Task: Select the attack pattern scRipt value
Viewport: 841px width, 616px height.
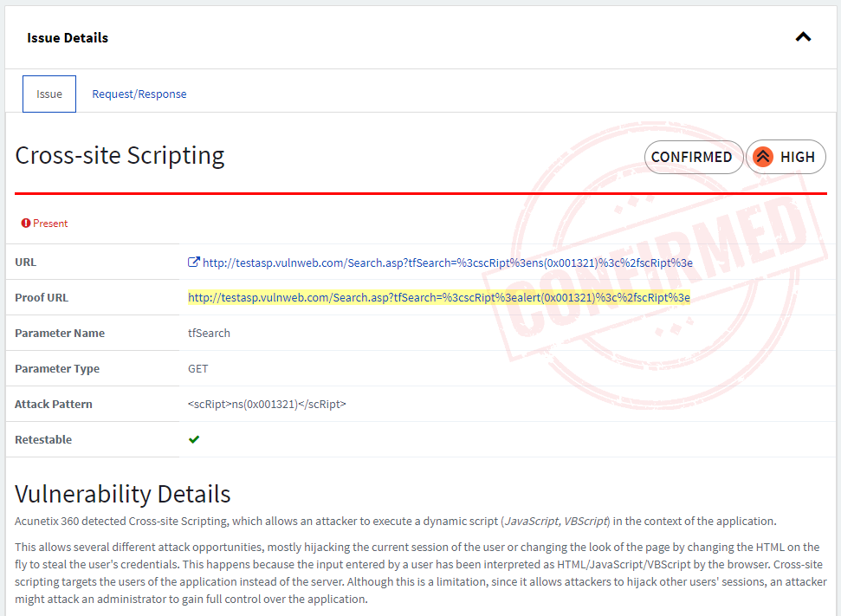Action: click(x=267, y=404)
